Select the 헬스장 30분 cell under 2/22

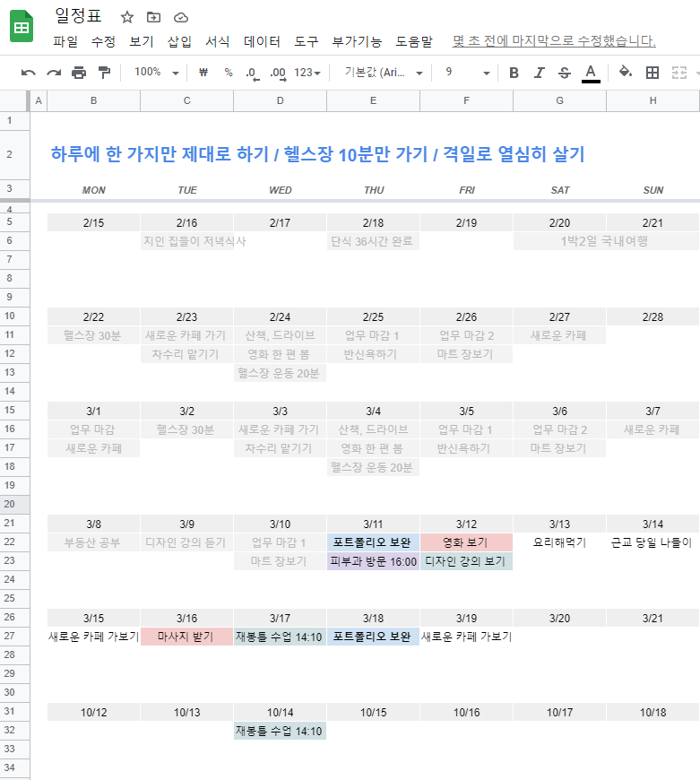coord(93,336)
